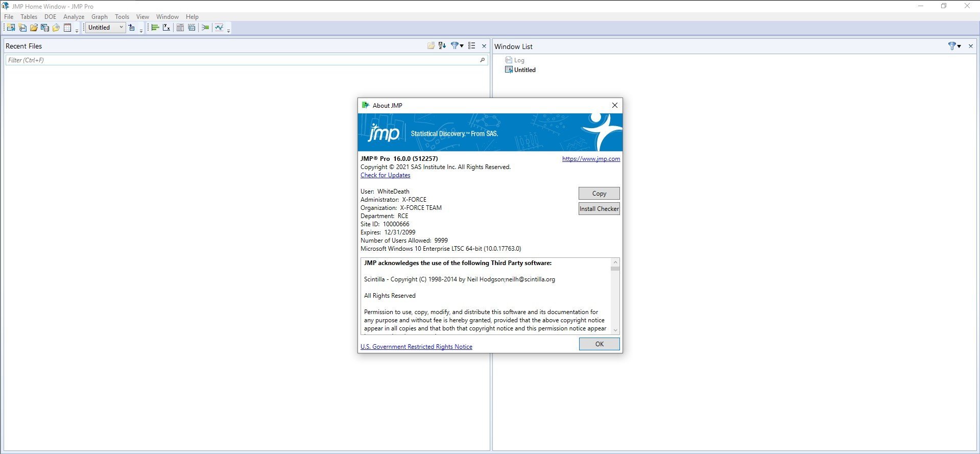Click the scrollbar thumb in acknowledgments box
980x454 pixels.
point(615,269)
